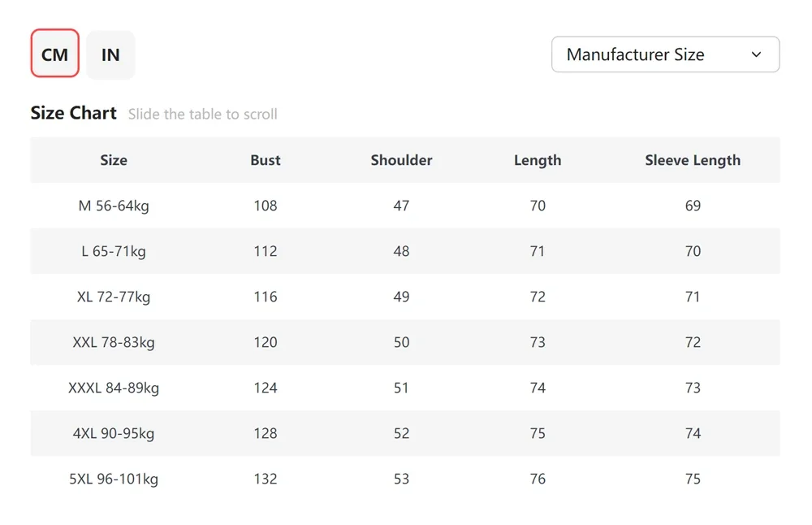
Task: Select the L 65-71kg size row
Action: click(x=114, y=251)
